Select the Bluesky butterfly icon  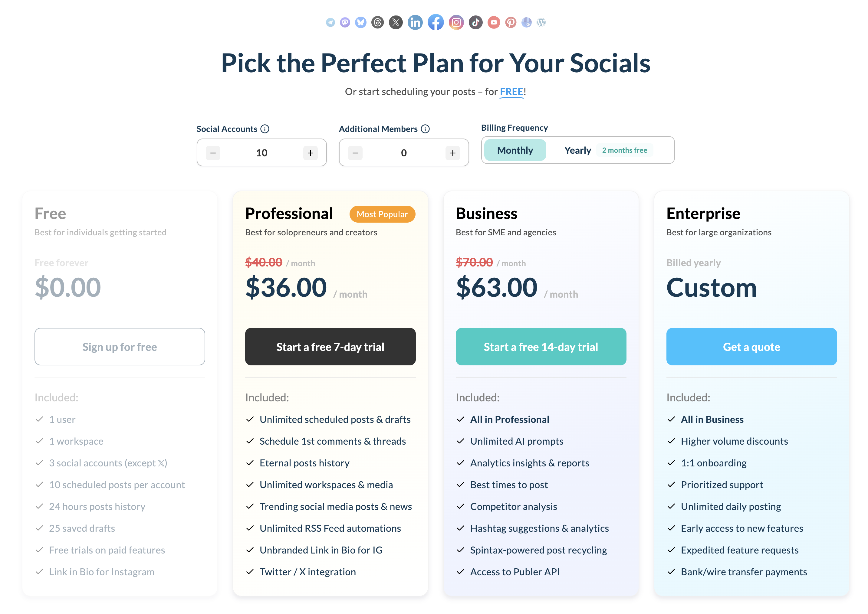[x=360, y=22]
